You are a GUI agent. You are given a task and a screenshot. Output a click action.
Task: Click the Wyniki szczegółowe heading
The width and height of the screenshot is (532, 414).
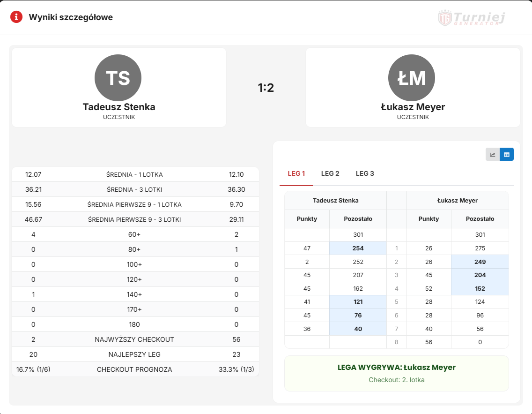(x=71, y=17)
